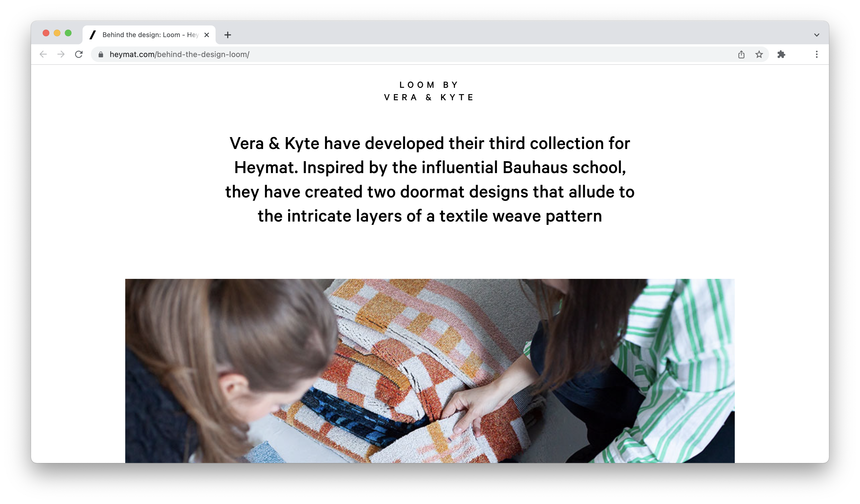Open the Chrome three-dot menu
The height and width of the screenshot is (504, 860).
tap(817, 55)
